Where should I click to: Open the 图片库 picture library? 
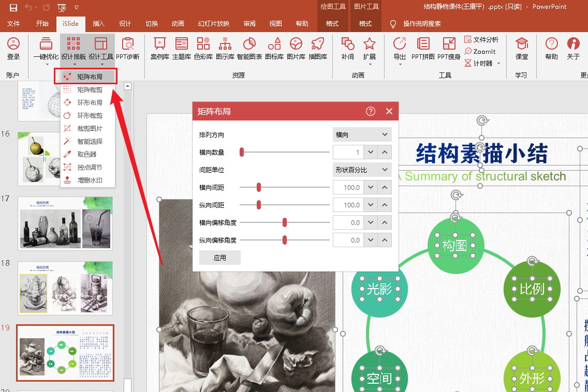pyautogui.click(x=296, y=48)
